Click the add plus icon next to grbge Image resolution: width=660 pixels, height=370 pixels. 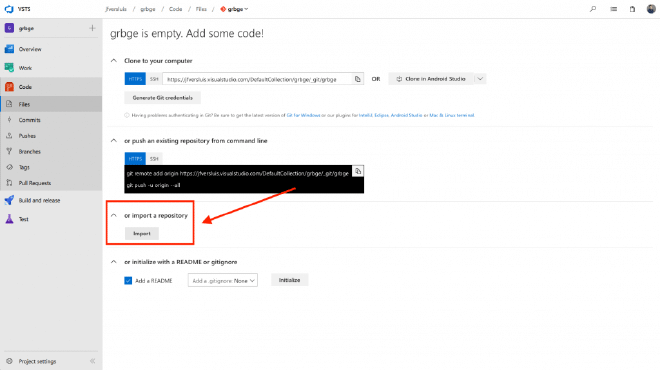92,28
